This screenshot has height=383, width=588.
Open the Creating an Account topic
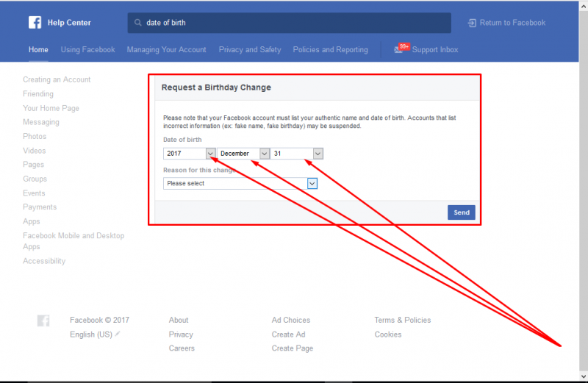[57, 79]
